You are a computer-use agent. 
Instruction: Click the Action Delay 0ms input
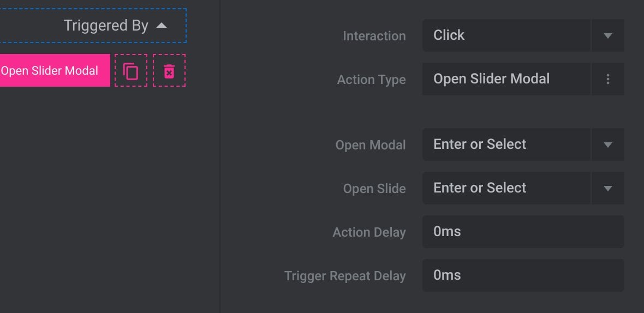point(523,232)
